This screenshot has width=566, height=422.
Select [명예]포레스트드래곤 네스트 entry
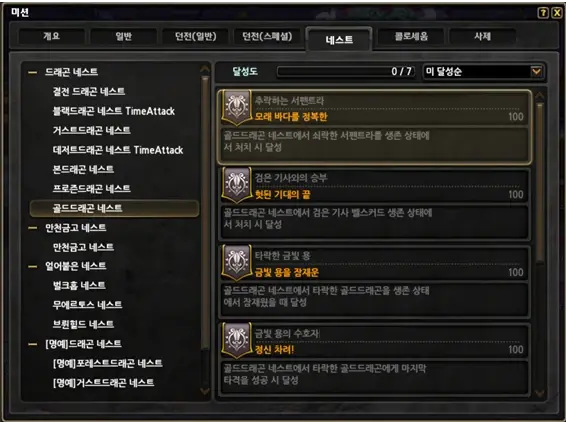pyautogui.click(x=108, y=363)
